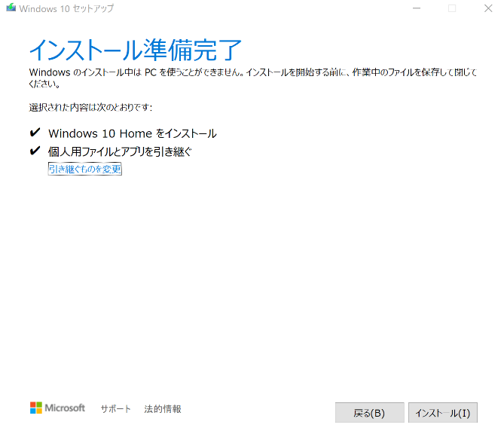Click the Windows 10 セットアップ window title

tap(66, 8)
